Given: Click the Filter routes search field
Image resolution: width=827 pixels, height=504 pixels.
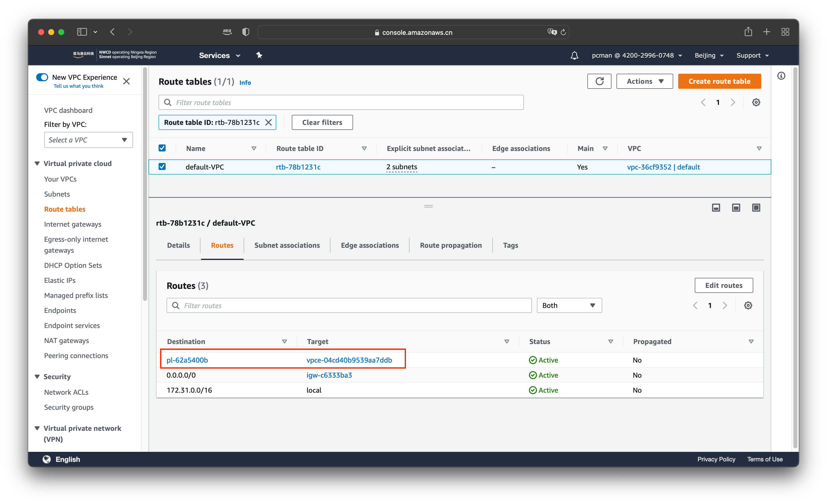Looking at the screenshot, I should [x=349, y=305].
